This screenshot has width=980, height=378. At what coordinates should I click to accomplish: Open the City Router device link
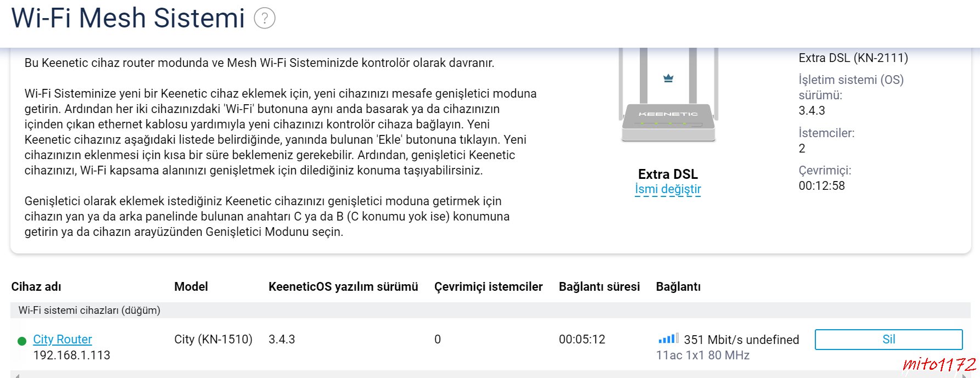[63, 339]
